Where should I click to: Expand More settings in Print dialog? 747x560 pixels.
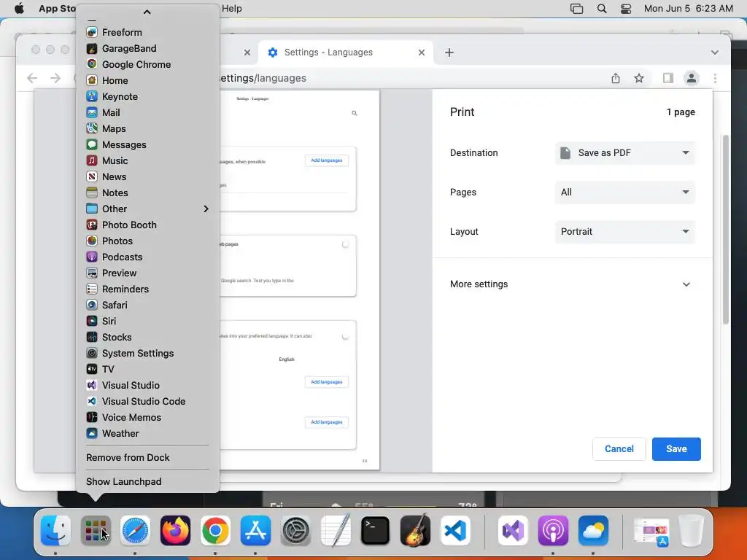[x=570, y=284]
